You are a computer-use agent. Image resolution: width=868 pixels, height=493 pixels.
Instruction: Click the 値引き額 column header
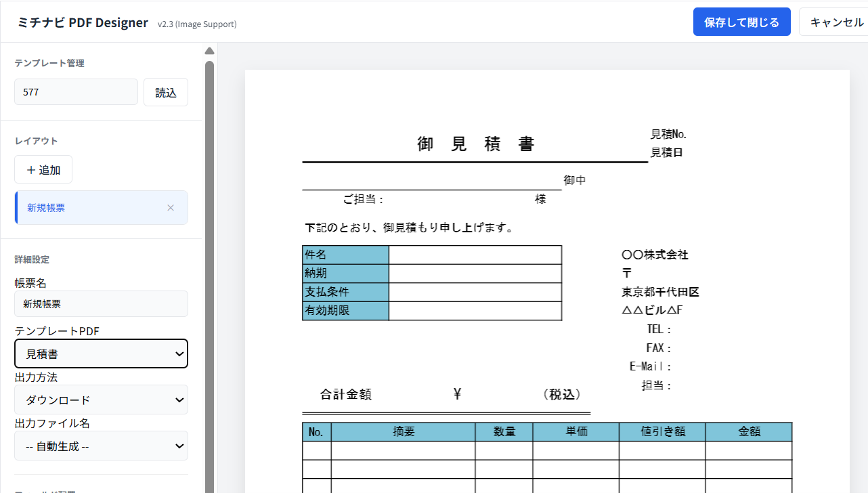663,431
